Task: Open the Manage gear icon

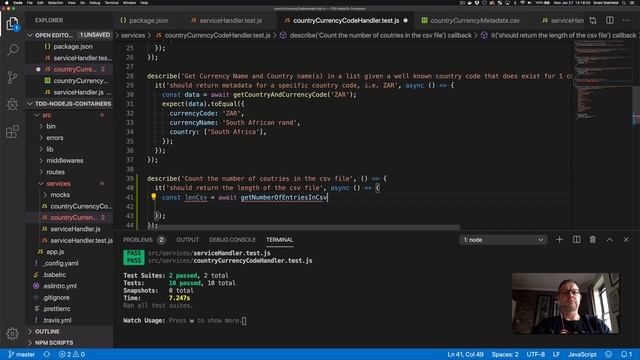Action: (13, 333)
